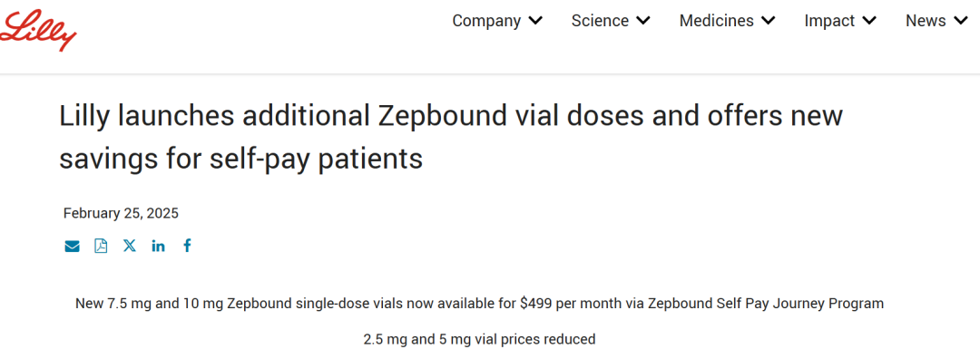This screenshot has width=980, height=359.
Task: Click the Zepbound vial doses headline
Action: pyautogui.click(x=451, y=138)
